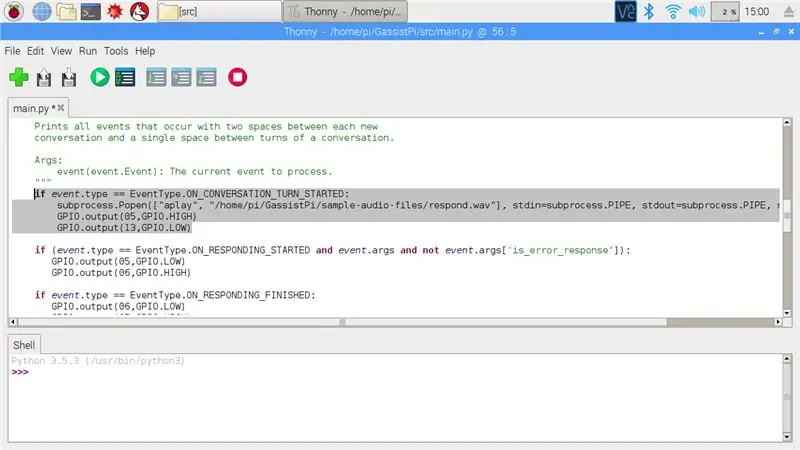Open the Help menu
The width and height of the screenshot is (800, 450).
(145, 51)
